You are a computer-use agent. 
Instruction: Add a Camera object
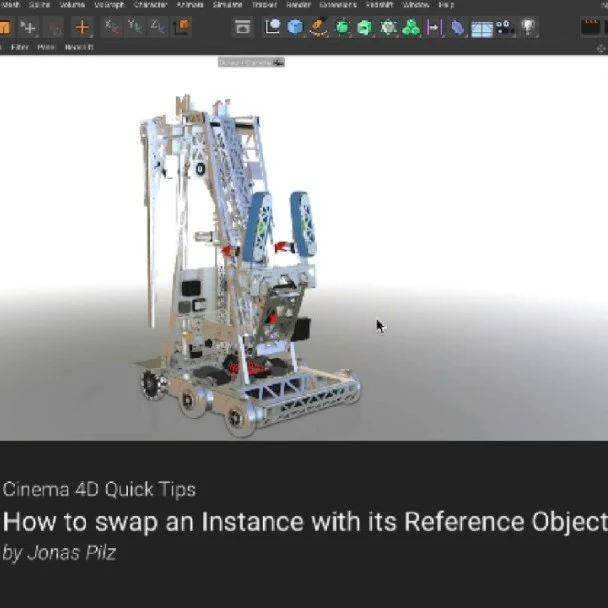tap(504, 28)
